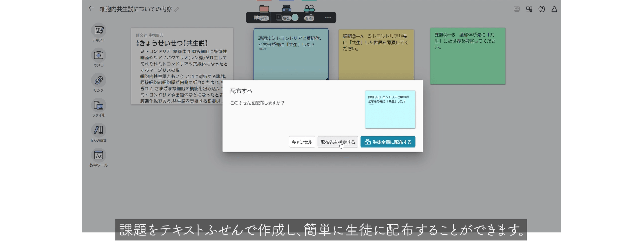Open the 配布 (Distribute) group icon
This screenshot has width=644, height=241.
tap(309, 9)
